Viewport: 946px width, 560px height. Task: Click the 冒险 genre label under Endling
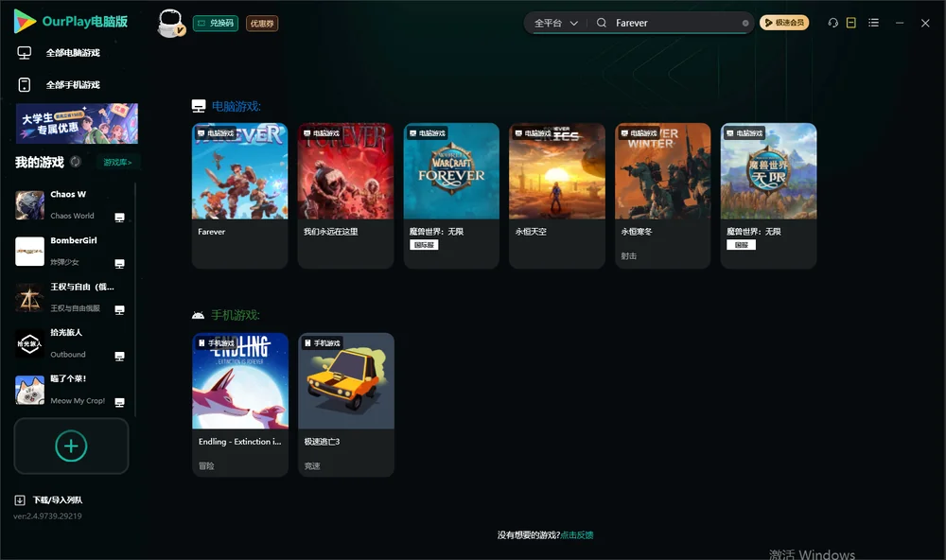206,465
